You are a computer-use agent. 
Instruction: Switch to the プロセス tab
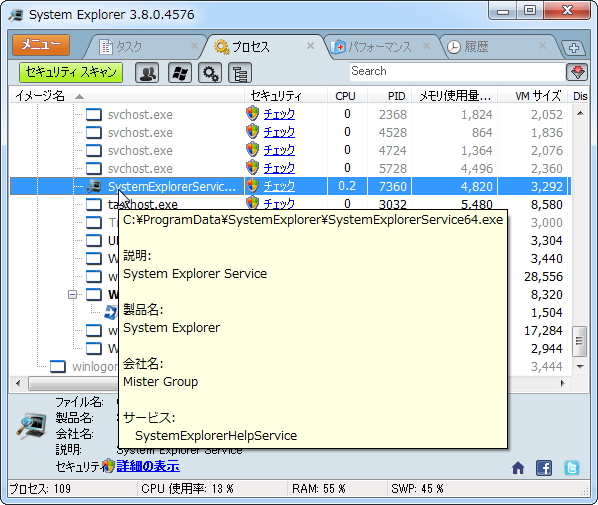point(251,47)
